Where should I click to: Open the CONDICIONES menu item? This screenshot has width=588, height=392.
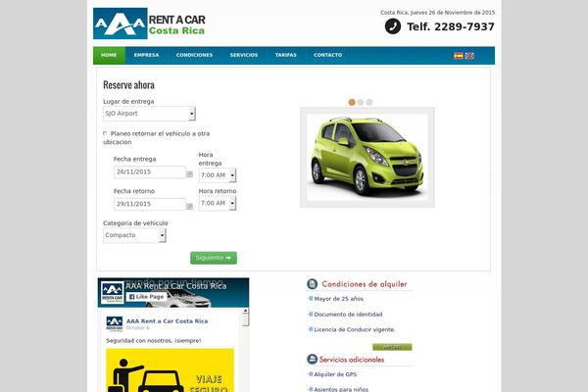(x=194, y=55)
